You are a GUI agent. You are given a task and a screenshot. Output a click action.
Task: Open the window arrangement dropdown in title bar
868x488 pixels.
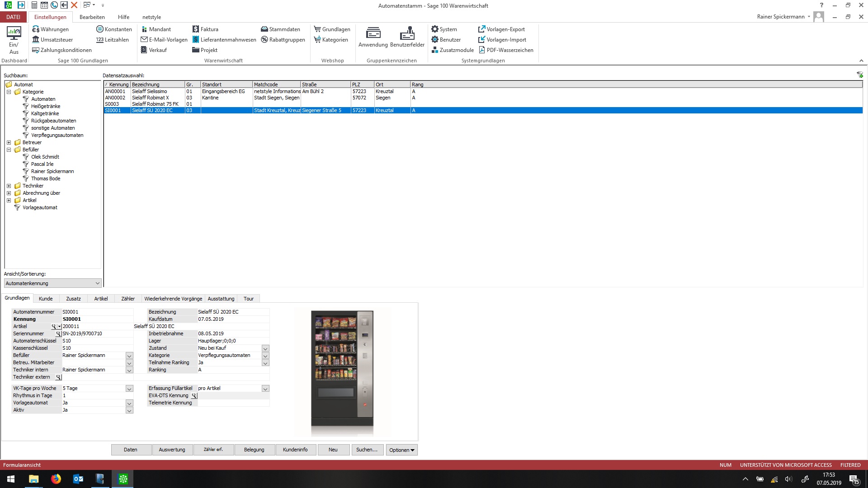pos(89,5)
